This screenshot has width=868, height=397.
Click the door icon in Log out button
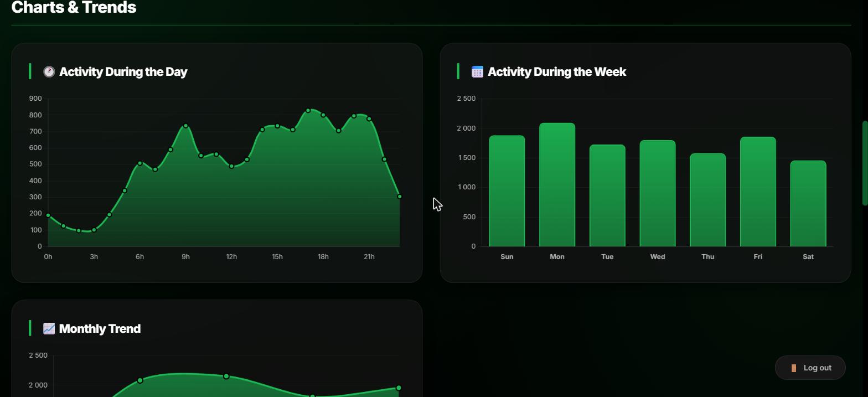(x=794, y=368)
